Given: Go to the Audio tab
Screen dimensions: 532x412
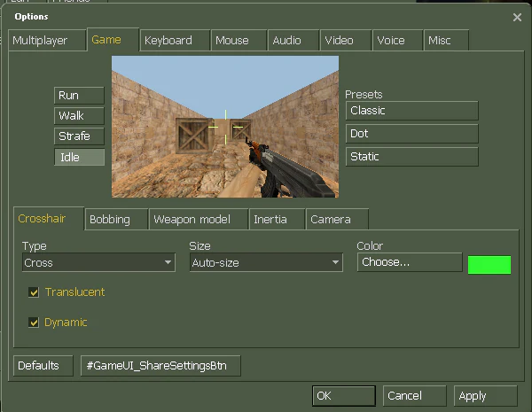Looking at the screenshot, I should 293,41.
